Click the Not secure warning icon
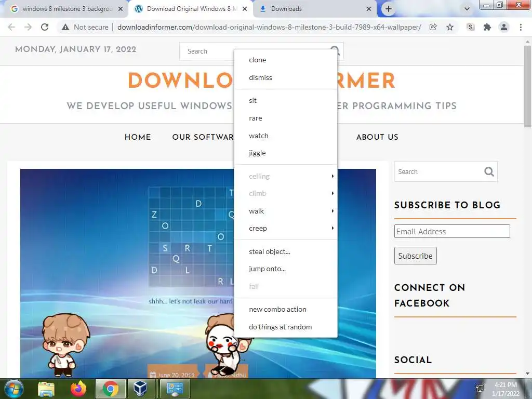This screenshot has height=399, width=532. [65, 27]
